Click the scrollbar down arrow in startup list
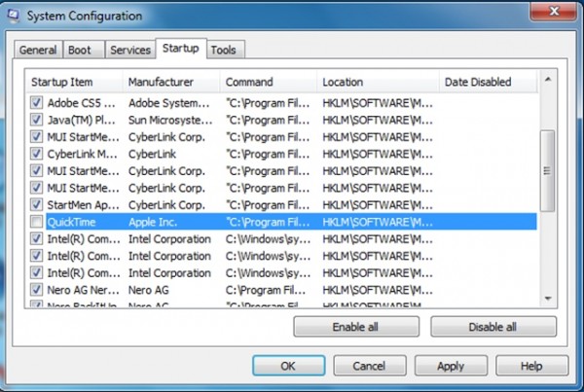The width and height of the screenshot is (584, 392). (x=547, y=298)
